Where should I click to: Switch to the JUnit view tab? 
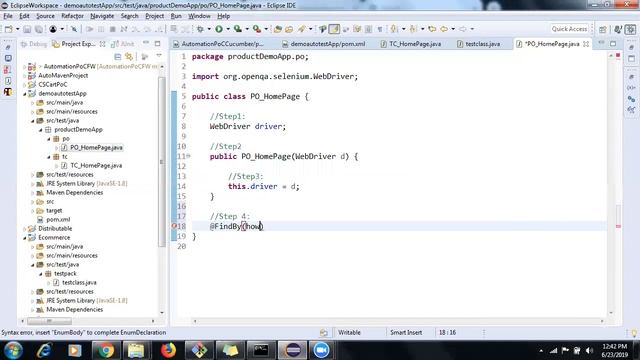pos(123,44)
